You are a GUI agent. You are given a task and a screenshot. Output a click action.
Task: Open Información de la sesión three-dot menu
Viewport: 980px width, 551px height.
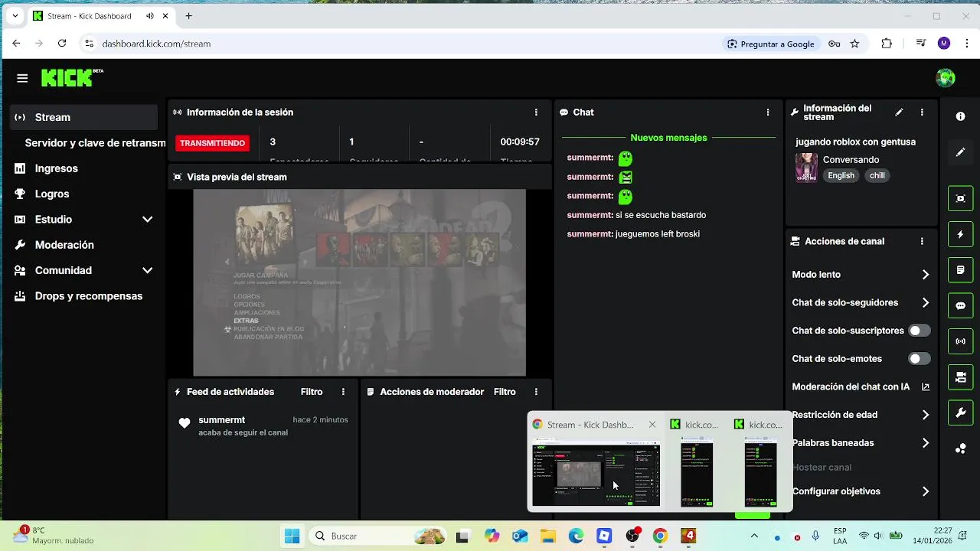pos(536,112)
